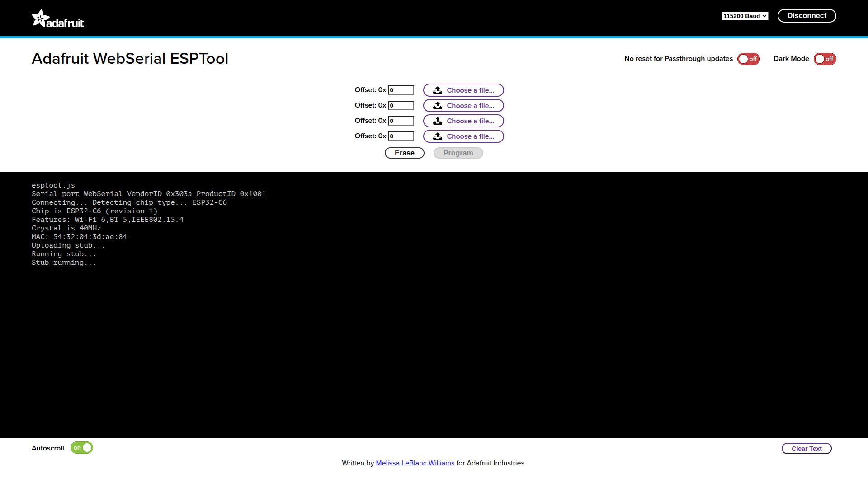
Task: Choose a file for the second offset row
Action: (x=463, y=106)
